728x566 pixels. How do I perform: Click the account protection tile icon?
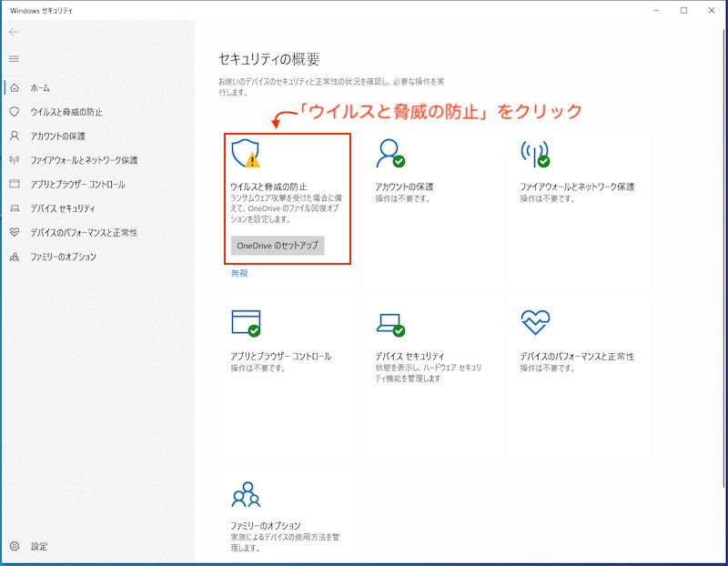pos(390,153)
